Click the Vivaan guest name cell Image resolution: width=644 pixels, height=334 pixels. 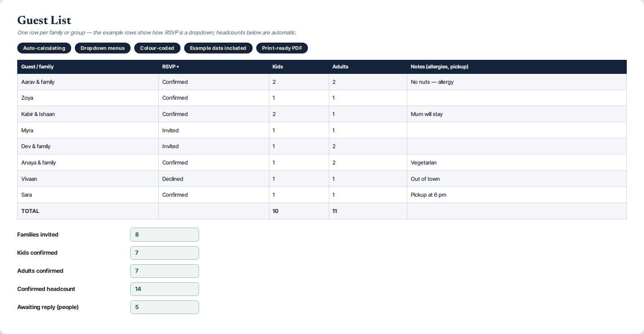pos(88,179)
